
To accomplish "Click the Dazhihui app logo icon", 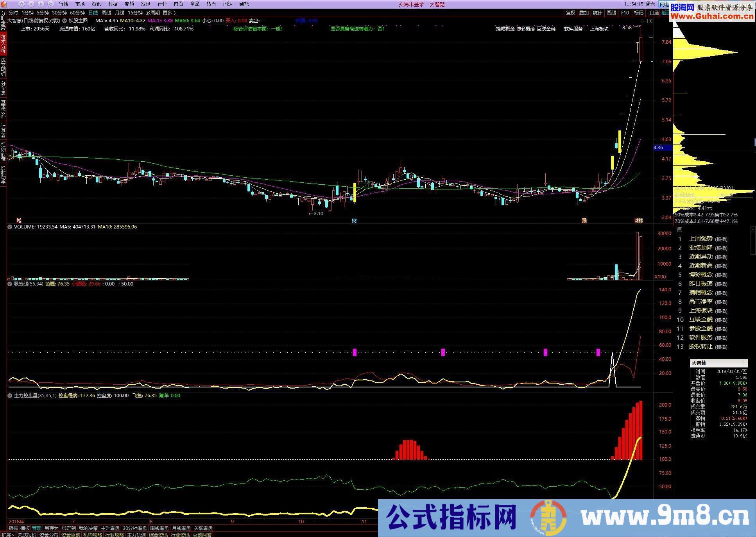I will coord(4,4).
